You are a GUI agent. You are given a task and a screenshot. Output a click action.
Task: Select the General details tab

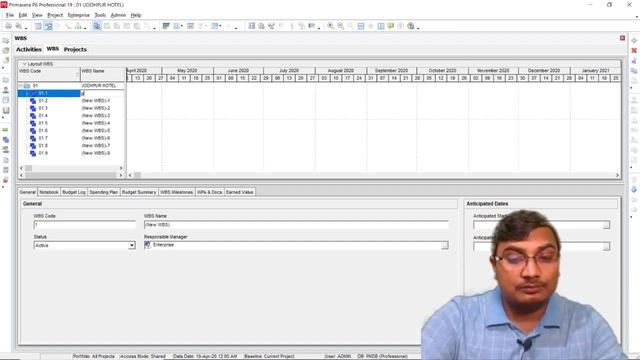pos(28,192)
